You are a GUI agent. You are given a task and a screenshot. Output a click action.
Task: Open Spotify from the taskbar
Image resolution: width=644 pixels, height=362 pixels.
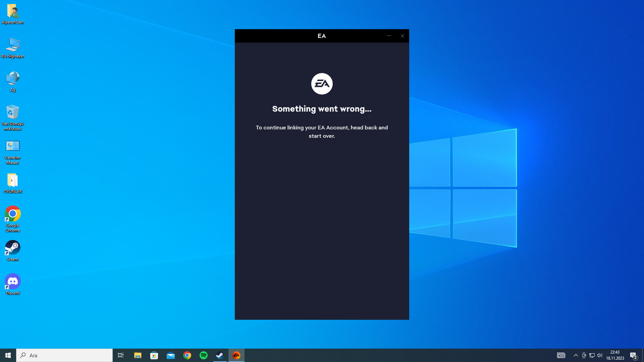(204, 355)
